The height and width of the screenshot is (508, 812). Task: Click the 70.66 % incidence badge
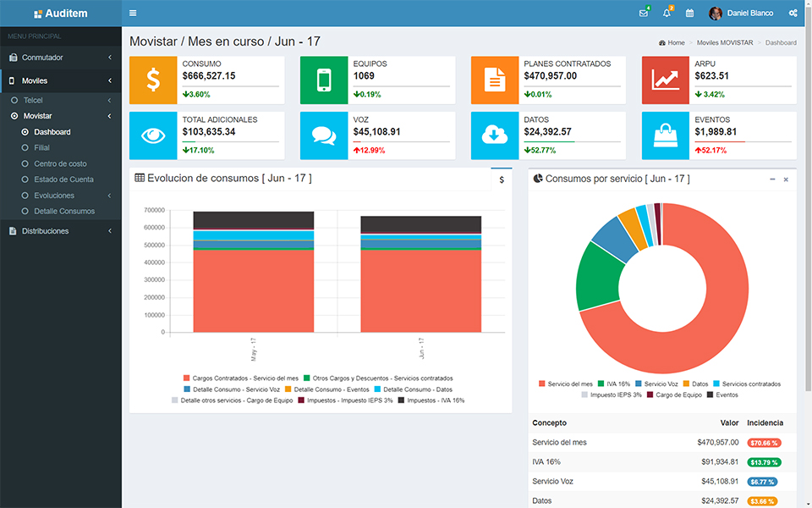pos(764,443)
